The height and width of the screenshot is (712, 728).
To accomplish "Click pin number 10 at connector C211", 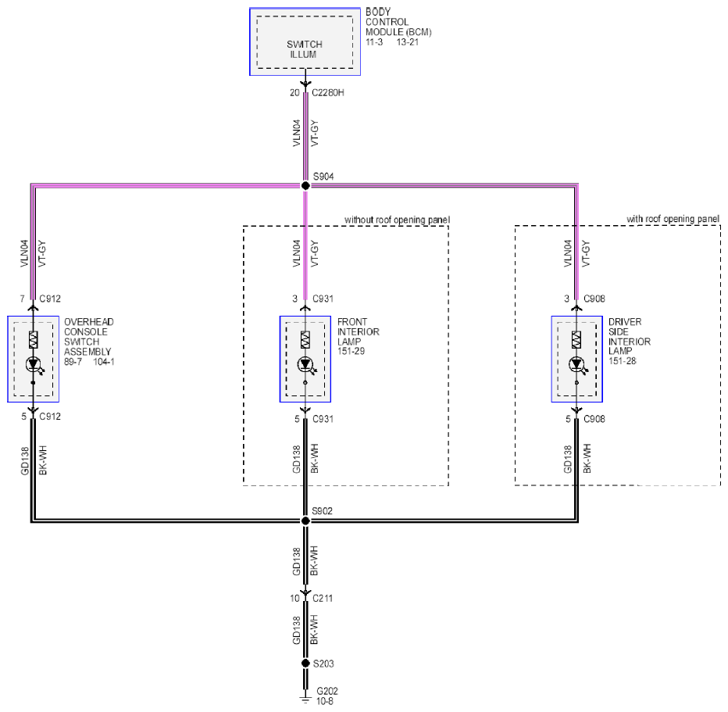I will [x=294, y=599].
